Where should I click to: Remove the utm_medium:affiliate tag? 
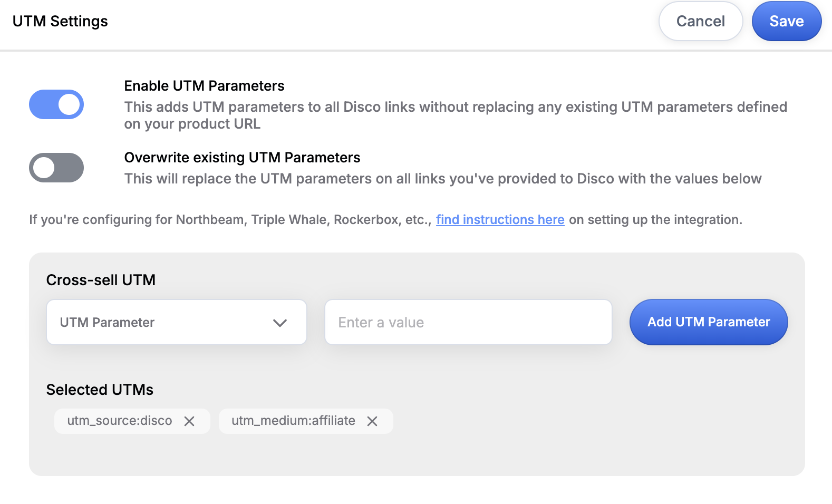[x=372, y=421]
